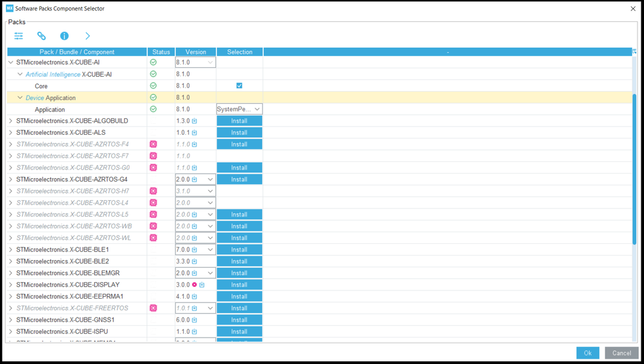Expand the X-CUBE-GNSS1 pack
Image resolution: width=644 pixels, height=364 pixels.
pyautogui.click(x=11, y=320)
